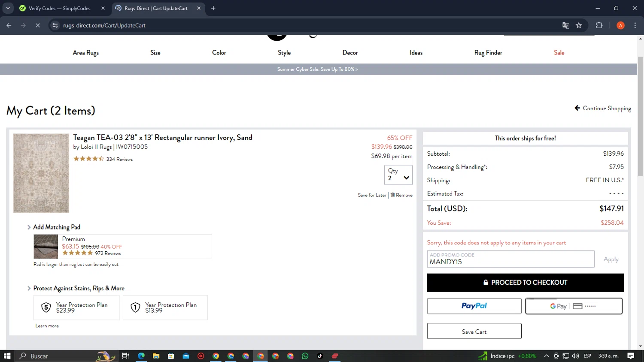The height and width of the screenshot is (362, 644).
Task: Expand Protect Against Stains, Rips & More
Action: (x=76, y=289)
